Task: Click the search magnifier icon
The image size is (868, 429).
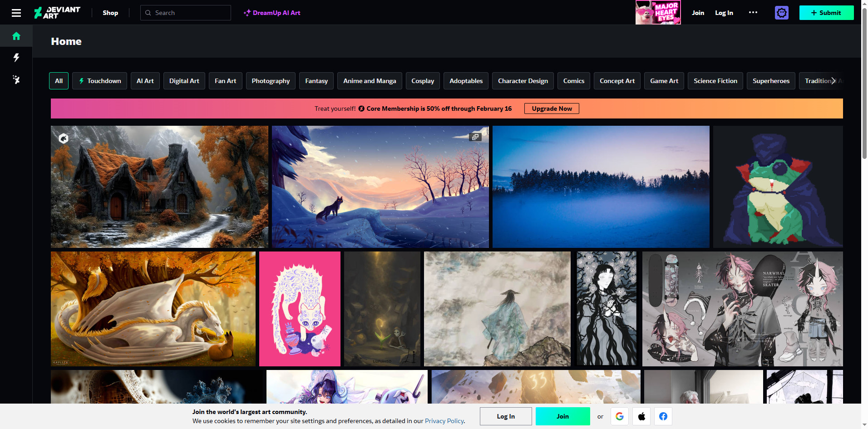Action: click(x=148, y=12)
